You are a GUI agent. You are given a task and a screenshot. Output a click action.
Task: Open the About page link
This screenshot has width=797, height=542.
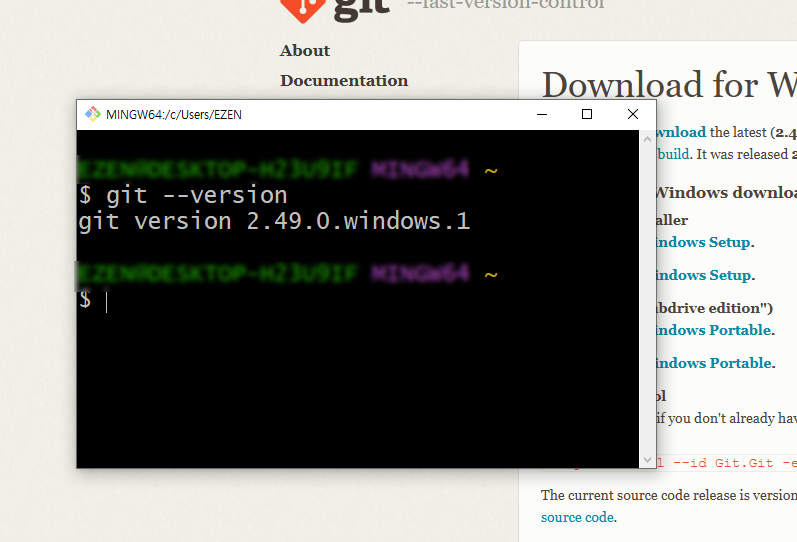(x=304, y=51)
